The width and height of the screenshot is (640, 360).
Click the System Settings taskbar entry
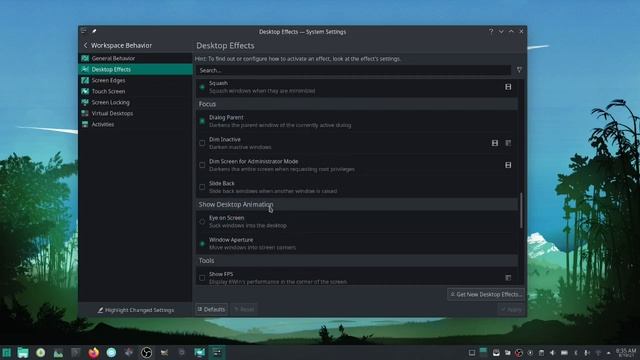point(217,353)
